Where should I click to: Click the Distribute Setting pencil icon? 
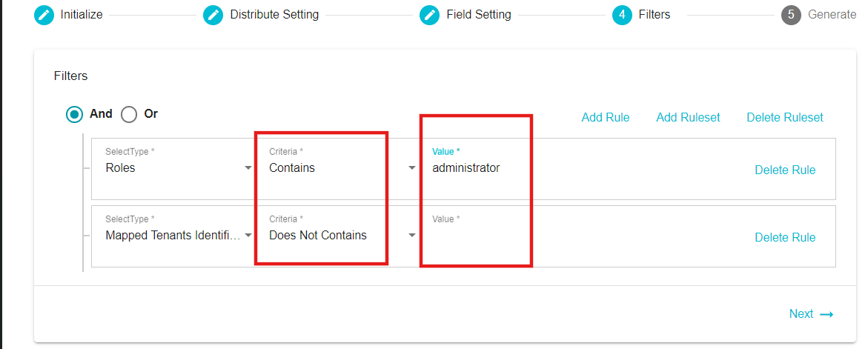pos(213,15)
